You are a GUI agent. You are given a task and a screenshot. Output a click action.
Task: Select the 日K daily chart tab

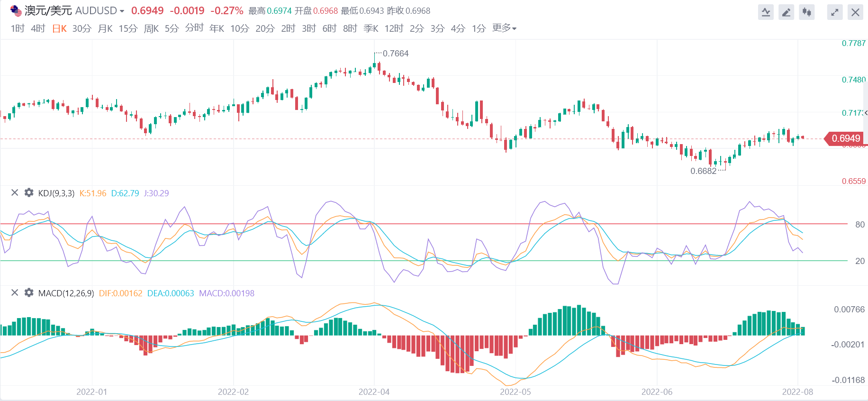[x=59, y=28]
